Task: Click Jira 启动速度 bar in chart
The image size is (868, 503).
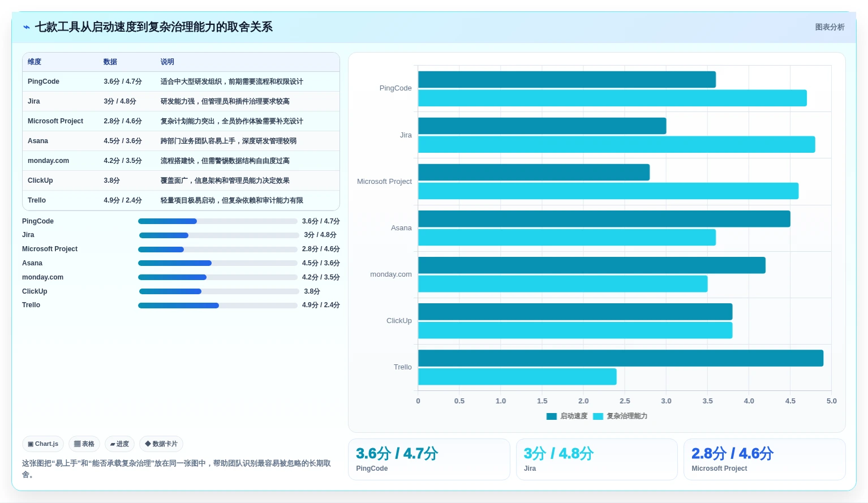Action: [542, 126]
